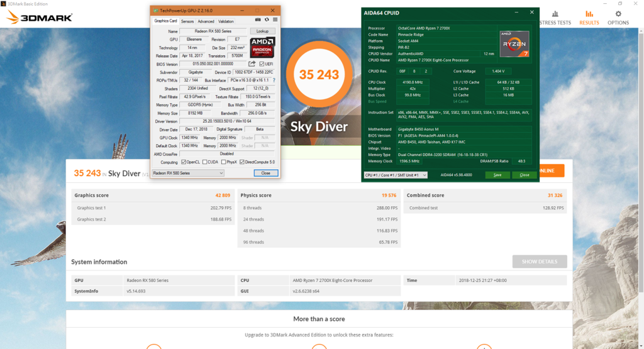
Task: Open the OPTIONS section in 3DMark
Action: click(618, 17)
